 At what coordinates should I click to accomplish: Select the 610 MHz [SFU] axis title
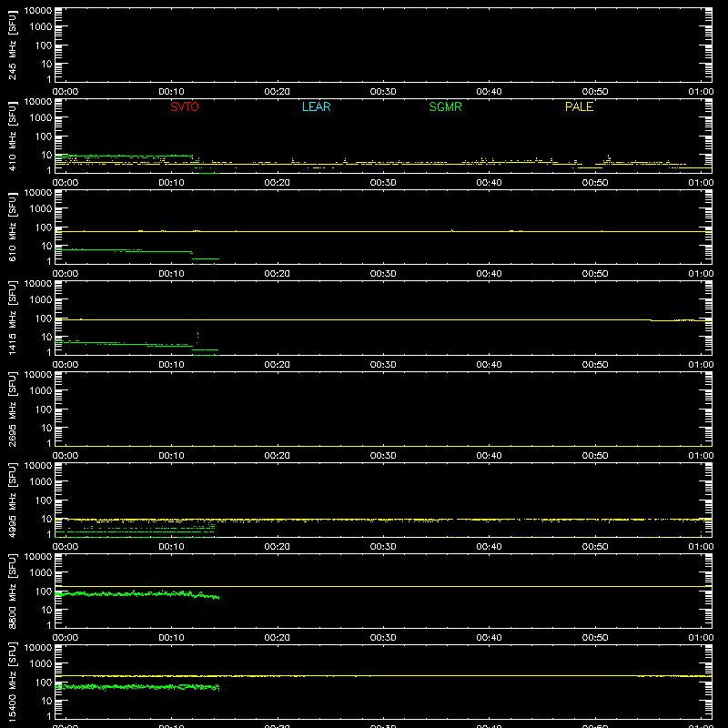(13, 227)
